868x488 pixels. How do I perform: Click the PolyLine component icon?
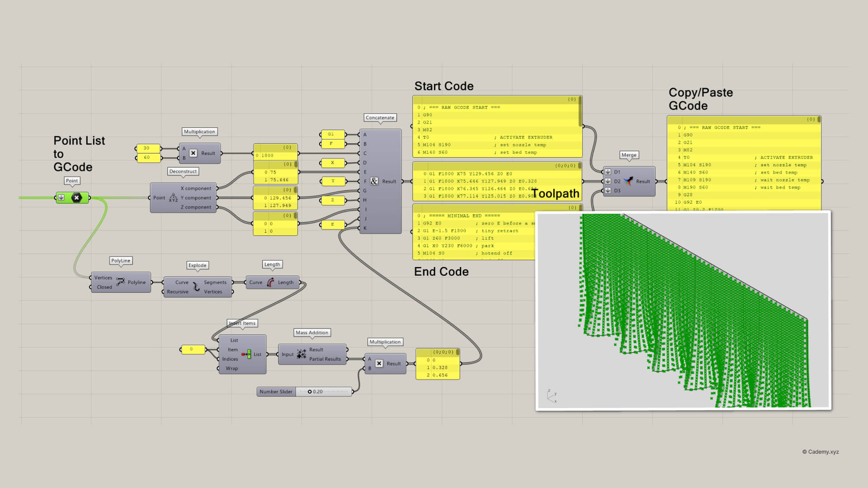(120, 282)
